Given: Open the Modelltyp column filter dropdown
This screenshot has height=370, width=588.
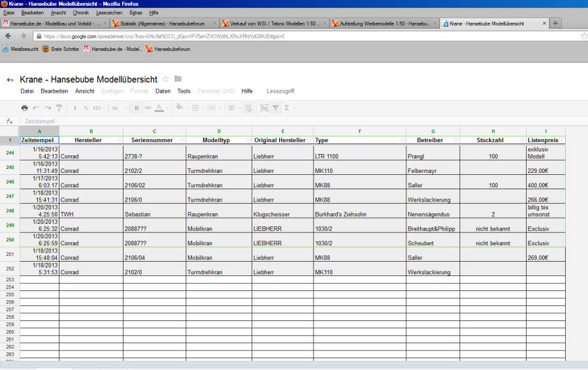Looking at the screenshot, I should click(248, 140).
